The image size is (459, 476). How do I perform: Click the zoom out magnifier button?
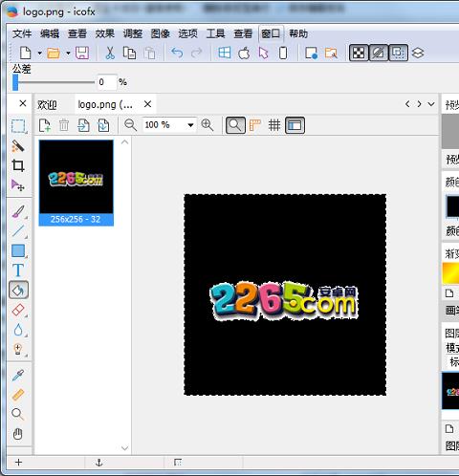[130, 125]
